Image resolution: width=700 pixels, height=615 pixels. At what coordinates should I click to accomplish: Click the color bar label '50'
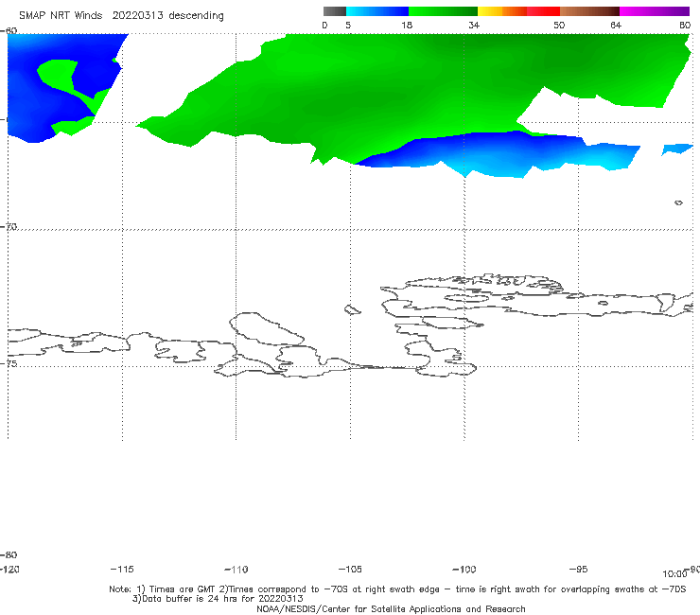coord(559,25)
